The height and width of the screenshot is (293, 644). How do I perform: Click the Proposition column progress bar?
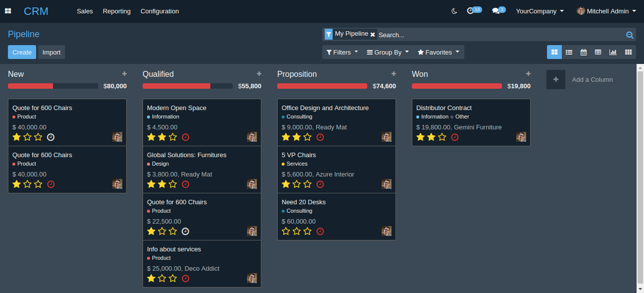[322, 86]
